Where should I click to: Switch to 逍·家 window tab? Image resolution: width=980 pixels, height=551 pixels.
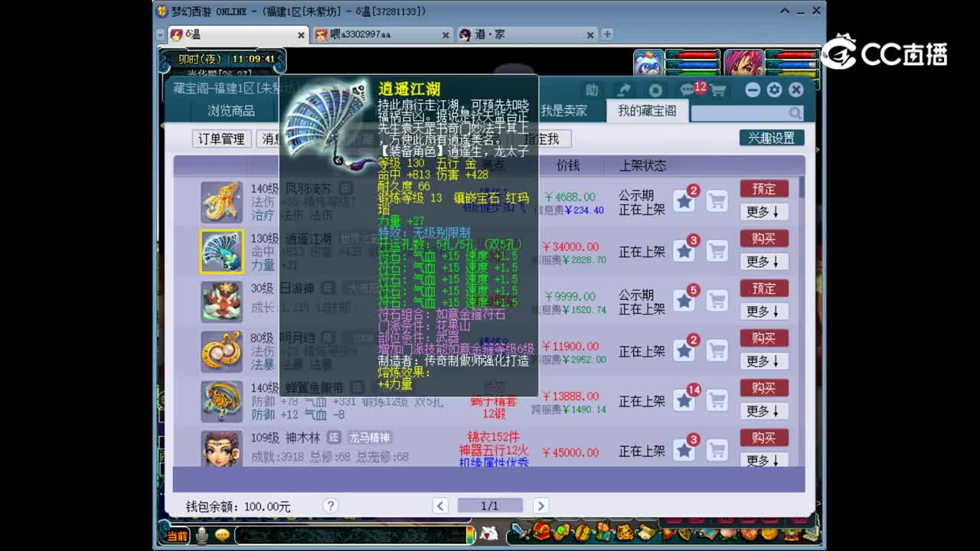click(526, 34)
